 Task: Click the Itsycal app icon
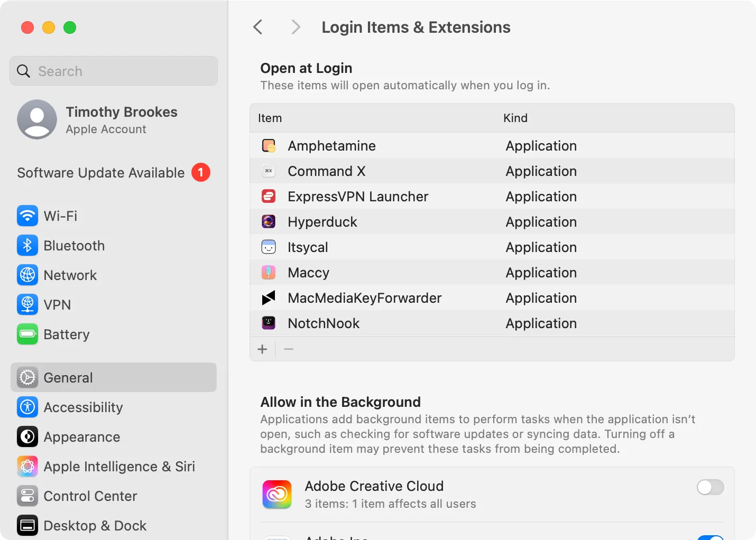point(269,247)
